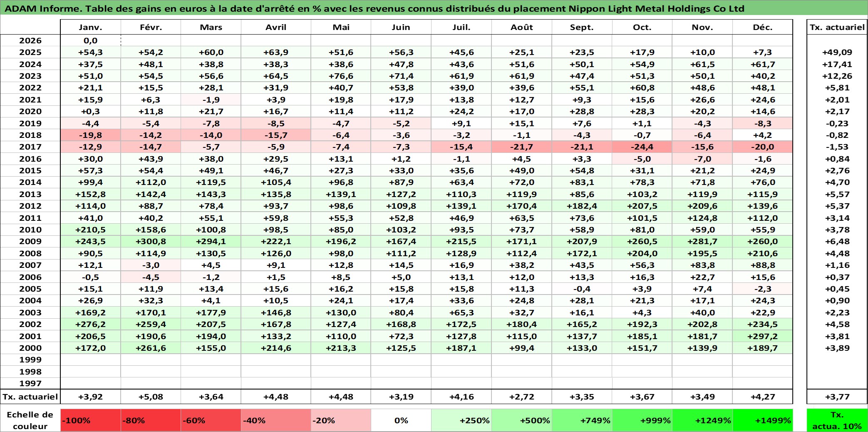Click the Sept. column header
This screenshot has height=432, width=868.
pos(582,27)
